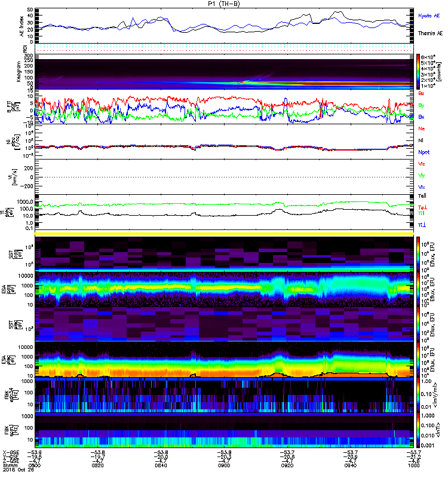Screen dimensions: 448x478
Task: Select the green "Viy" velocity legend label
Action: (422, 176)
